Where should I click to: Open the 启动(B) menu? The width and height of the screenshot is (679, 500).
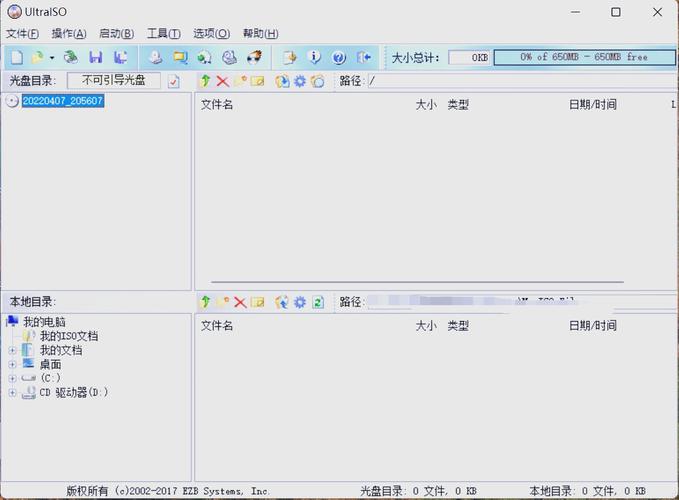pos(116,33)
